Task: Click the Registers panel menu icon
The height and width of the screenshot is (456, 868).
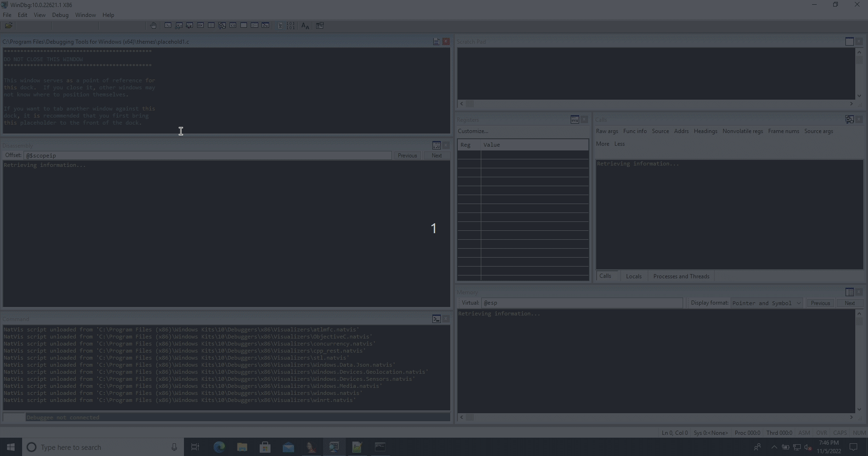Action: [x=575, y=120]
